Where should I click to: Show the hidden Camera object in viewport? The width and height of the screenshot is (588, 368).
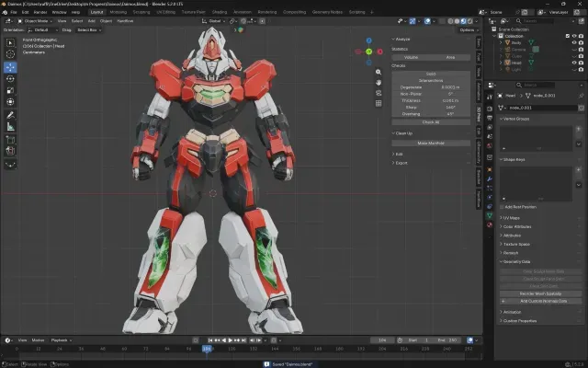point(574,50)
